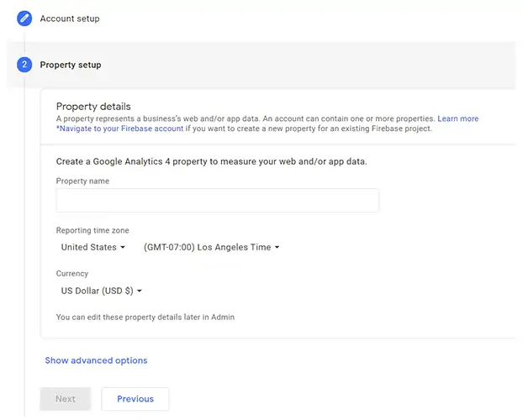
Task: Click the Property name input field
Action: 218,200
